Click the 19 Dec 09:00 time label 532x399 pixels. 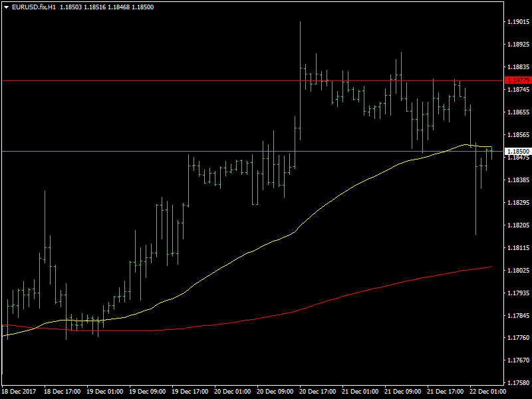(148, 392)
